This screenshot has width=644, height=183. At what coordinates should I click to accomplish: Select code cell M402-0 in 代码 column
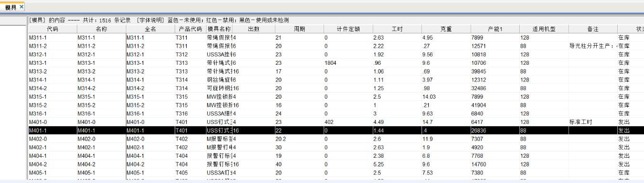pyautogui.click(x=53, y=139)
